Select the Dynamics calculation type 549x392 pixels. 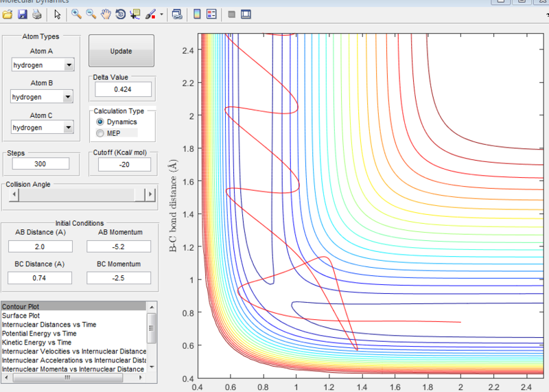click(x=101, y=122)
